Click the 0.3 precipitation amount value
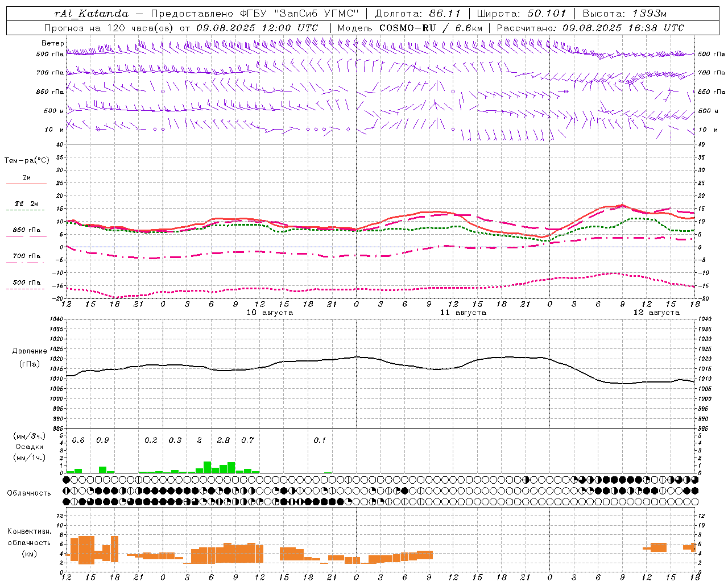Viewport: 728px width, 582px height. click(x=175, y=440)
